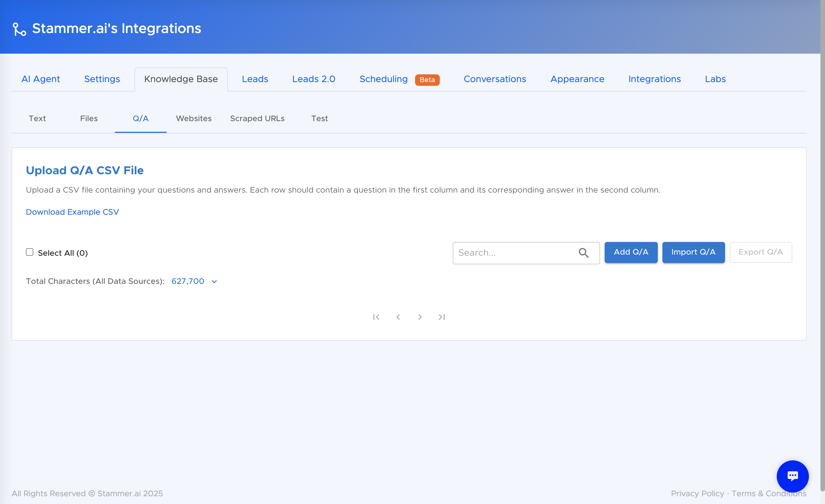Image resolution: width=825 pixels, height=504 pixels.
Task: Switch to the Appearance tab
Action: click(x=577, y=79)
